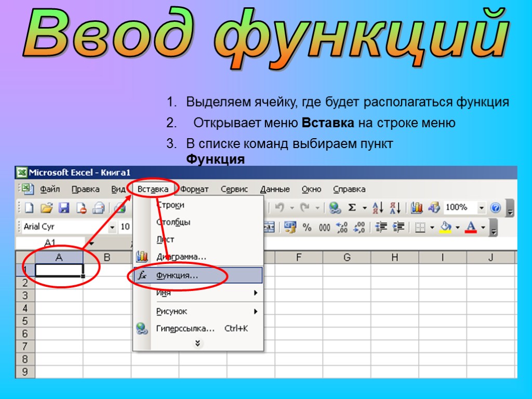The image size is (532, 399).
Task: Open the Arial Cyr font dropdown
Action: coord(112,227)
